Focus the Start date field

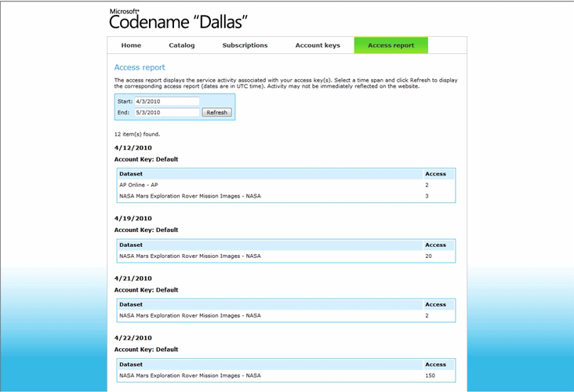(x=167, y=101)
